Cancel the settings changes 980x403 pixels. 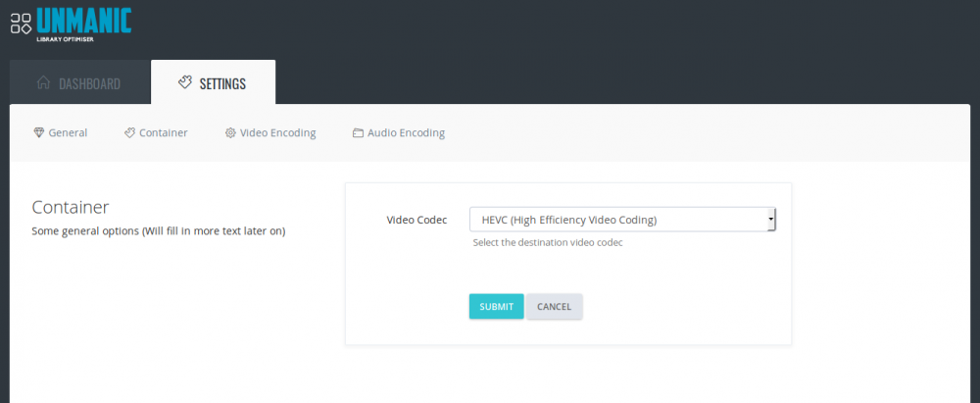point(555,307)
